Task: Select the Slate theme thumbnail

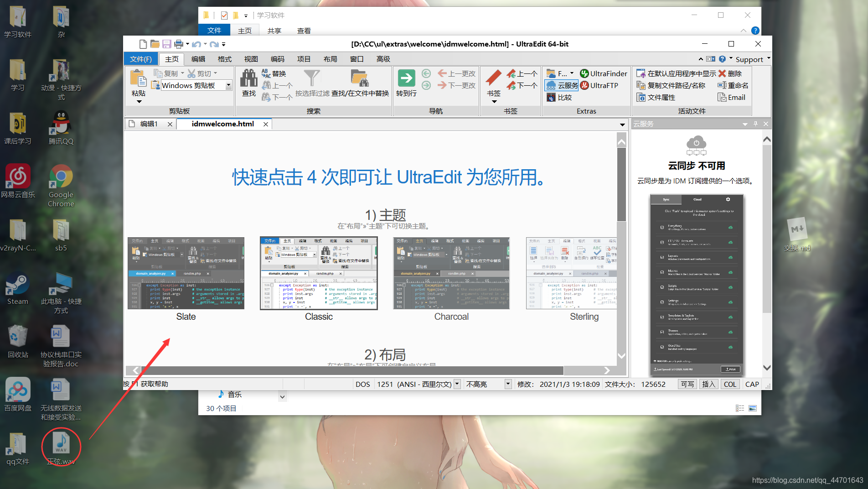Action: click(x=186, y=273)
